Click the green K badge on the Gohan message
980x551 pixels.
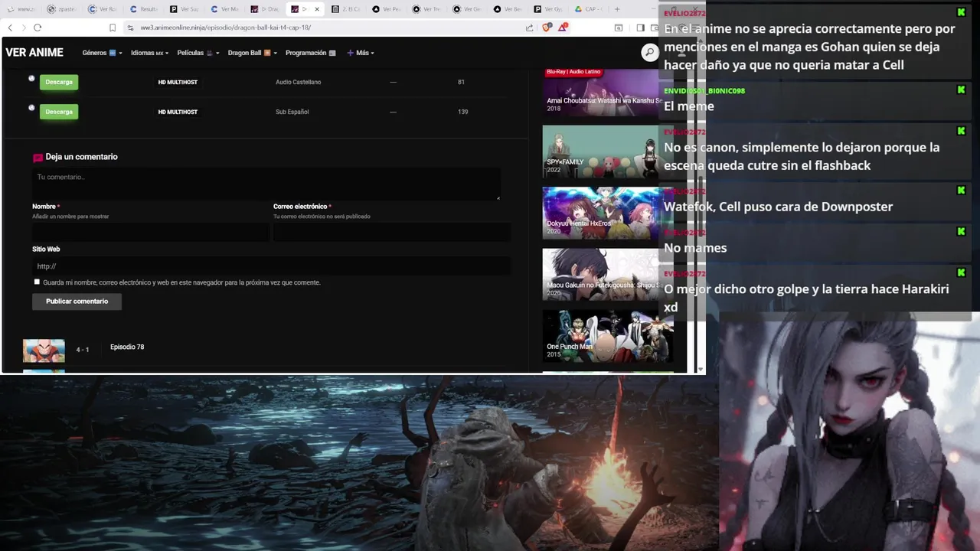pos(961,13)
